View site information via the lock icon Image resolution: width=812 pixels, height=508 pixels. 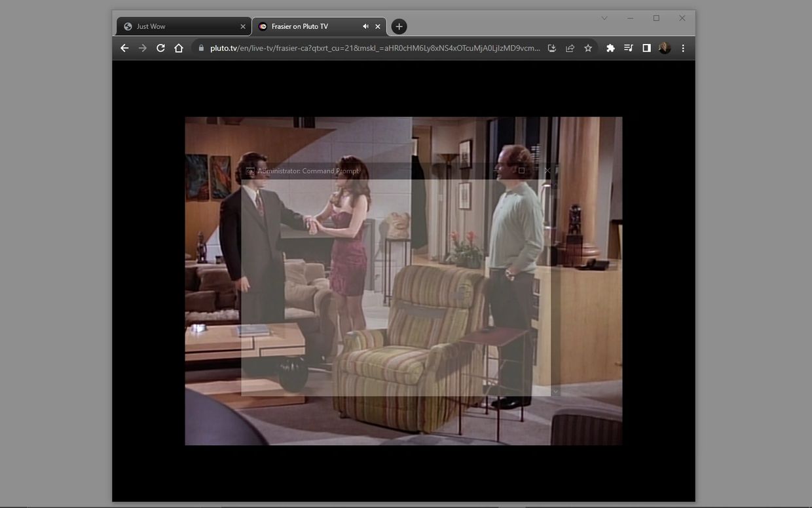coord(200,48)
